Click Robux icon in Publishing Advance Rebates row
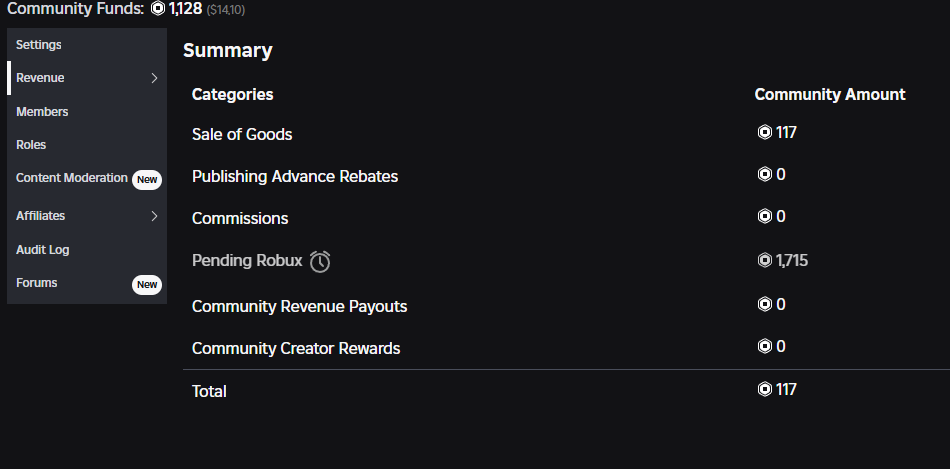 tap(765, 175)
